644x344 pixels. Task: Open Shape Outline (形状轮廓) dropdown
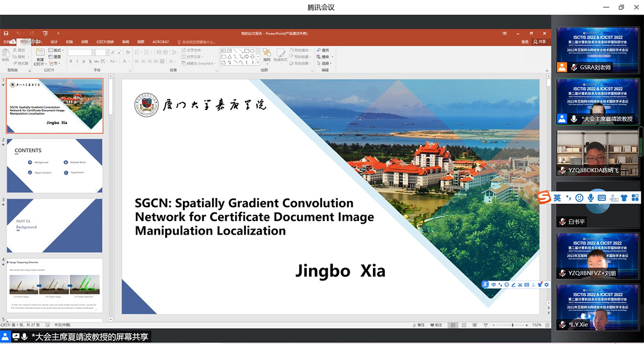coord(300,57)
